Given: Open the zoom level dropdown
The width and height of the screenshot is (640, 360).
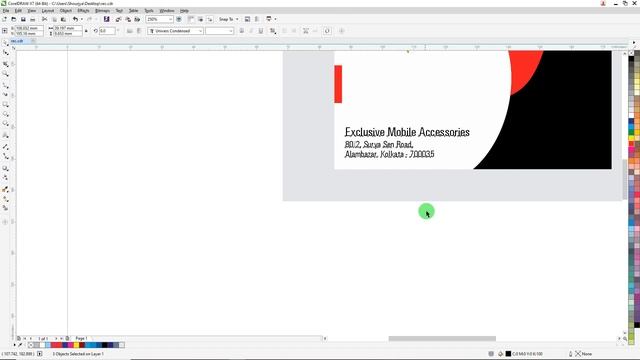Looking at the screenshot, I should click(170, 19).
